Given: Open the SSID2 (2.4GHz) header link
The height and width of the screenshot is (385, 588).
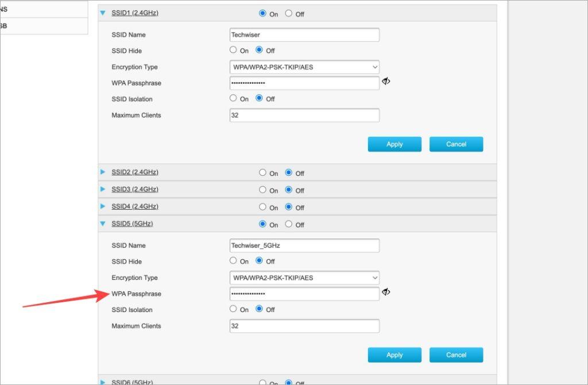Looking at the screenshot, I should point(134,172).
